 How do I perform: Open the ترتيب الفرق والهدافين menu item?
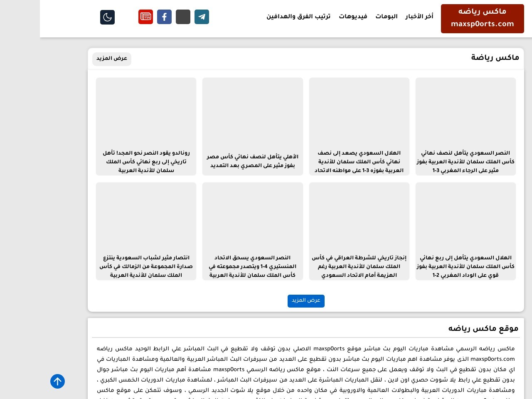coord(298,17)
